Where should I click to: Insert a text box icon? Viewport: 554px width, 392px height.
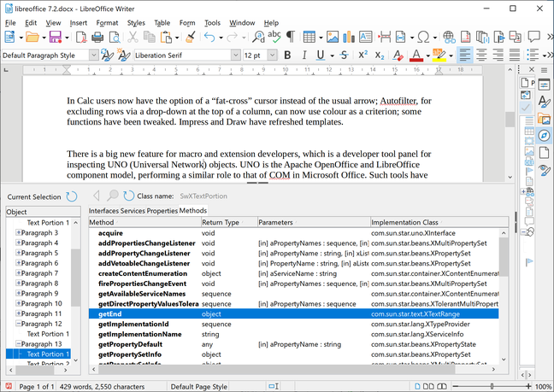[365, 37]
